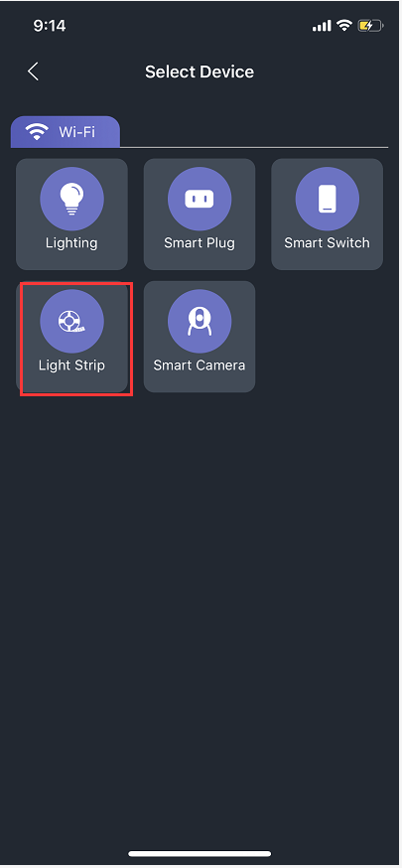Select the Lighting text label
Viewport: 402px width, 868px height.
[71, 243]
